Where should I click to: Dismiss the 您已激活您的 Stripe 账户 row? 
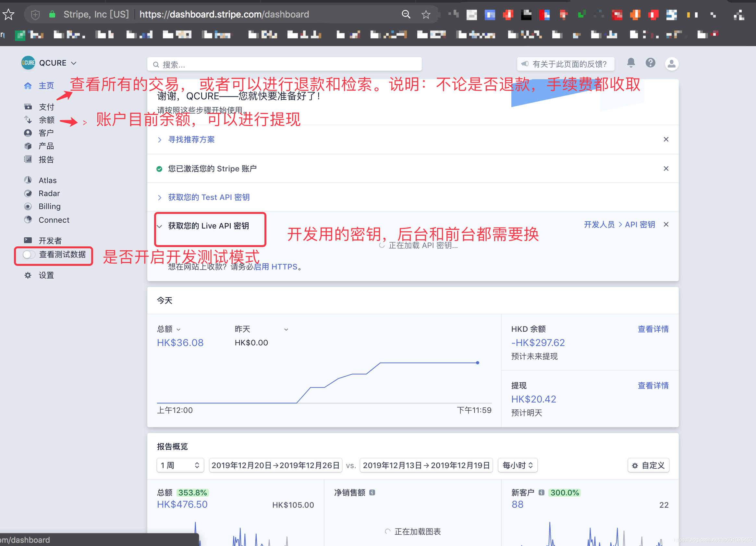click(666, 168)
